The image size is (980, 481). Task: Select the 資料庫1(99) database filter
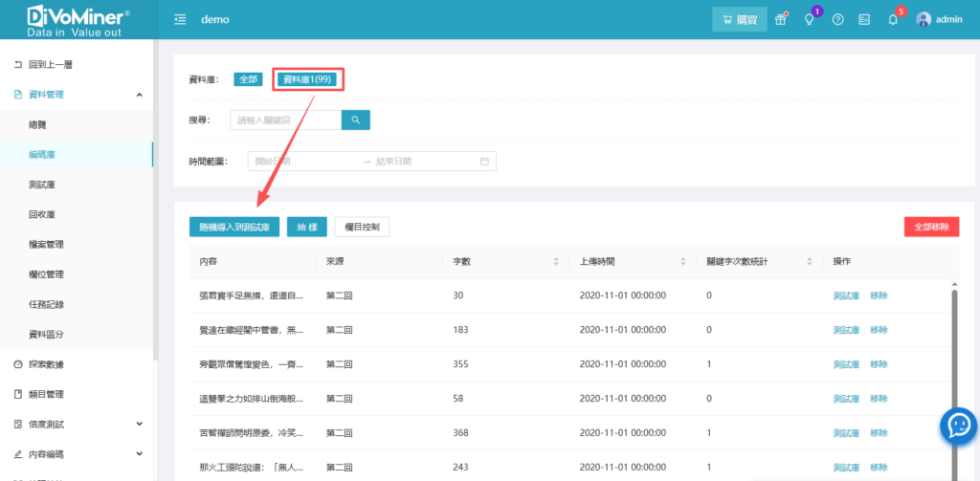(306, 79)
